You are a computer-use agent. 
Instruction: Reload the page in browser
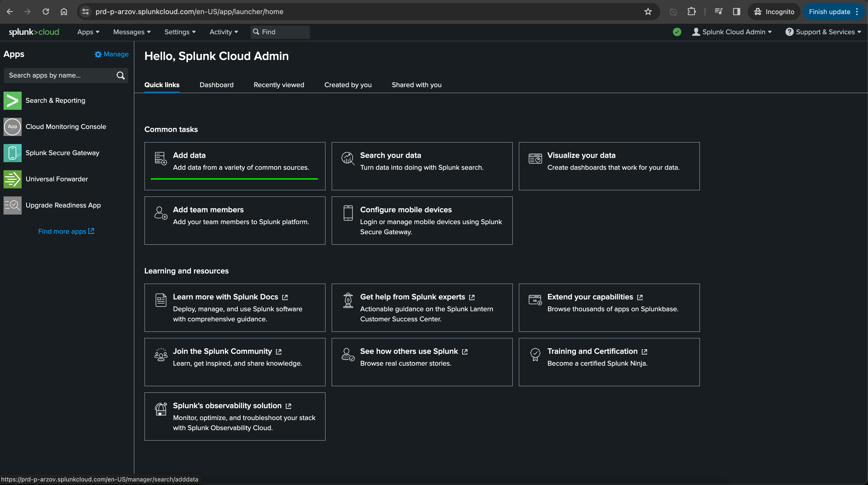coord(46,12)
